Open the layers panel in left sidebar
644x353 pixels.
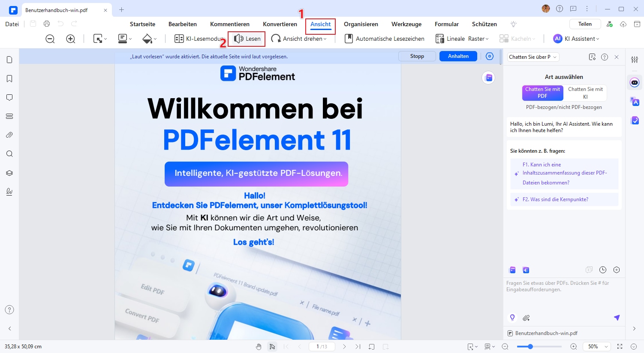[9, 173]
